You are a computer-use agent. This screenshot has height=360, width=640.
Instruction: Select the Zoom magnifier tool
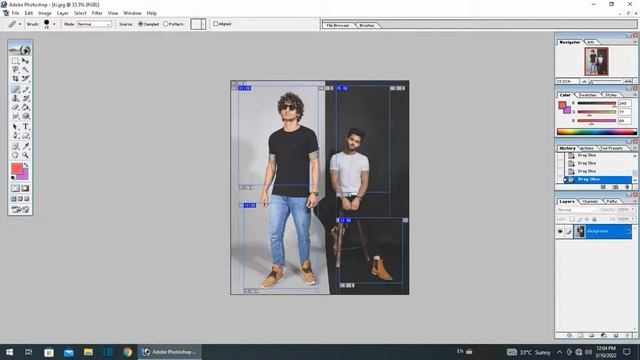click(25, 155)
